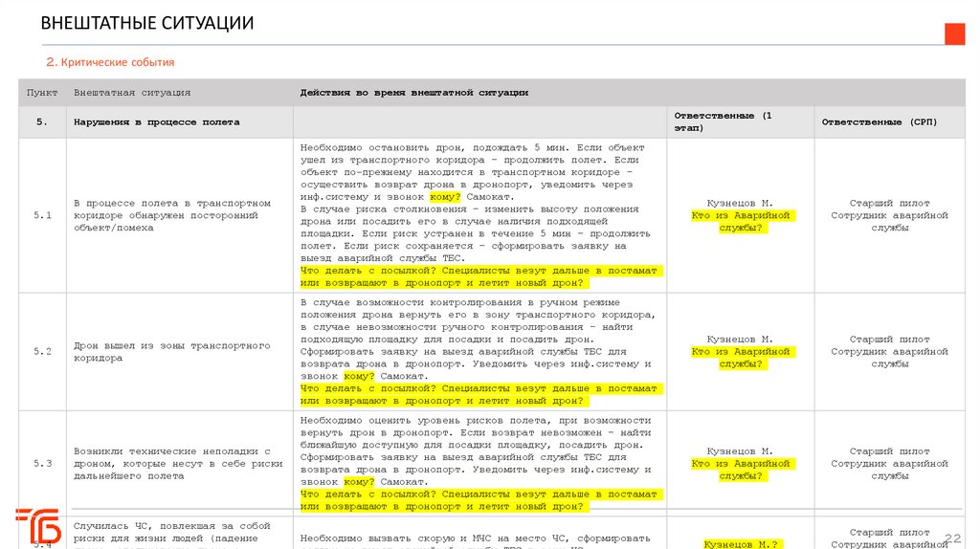Click the red company logo at bottom-left

(x=38, y=526)
